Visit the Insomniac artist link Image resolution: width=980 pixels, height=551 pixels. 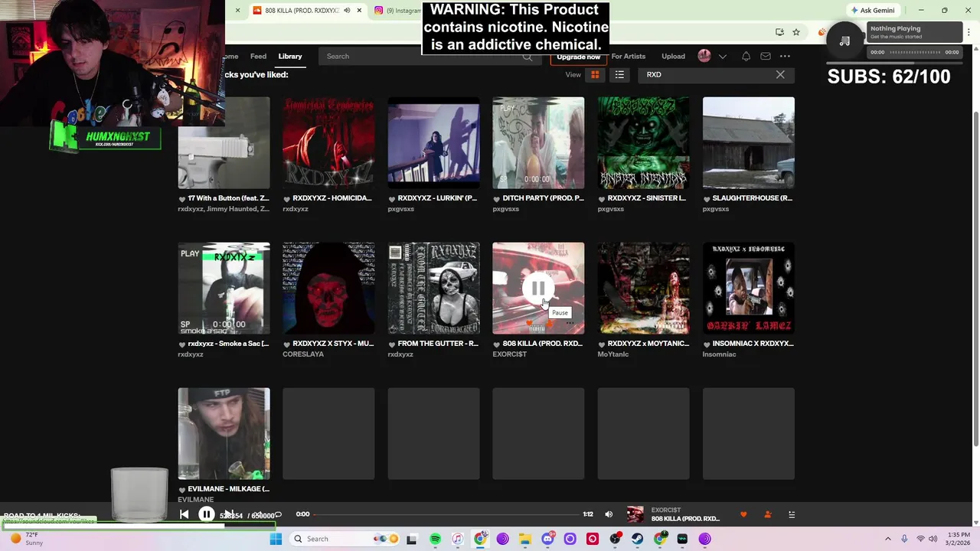tap(719, 354)
